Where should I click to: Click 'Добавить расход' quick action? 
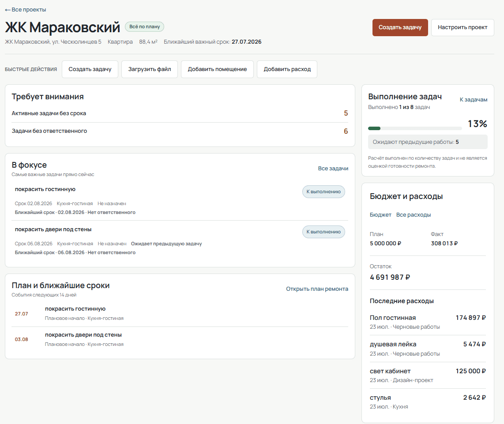coord(287,69)
